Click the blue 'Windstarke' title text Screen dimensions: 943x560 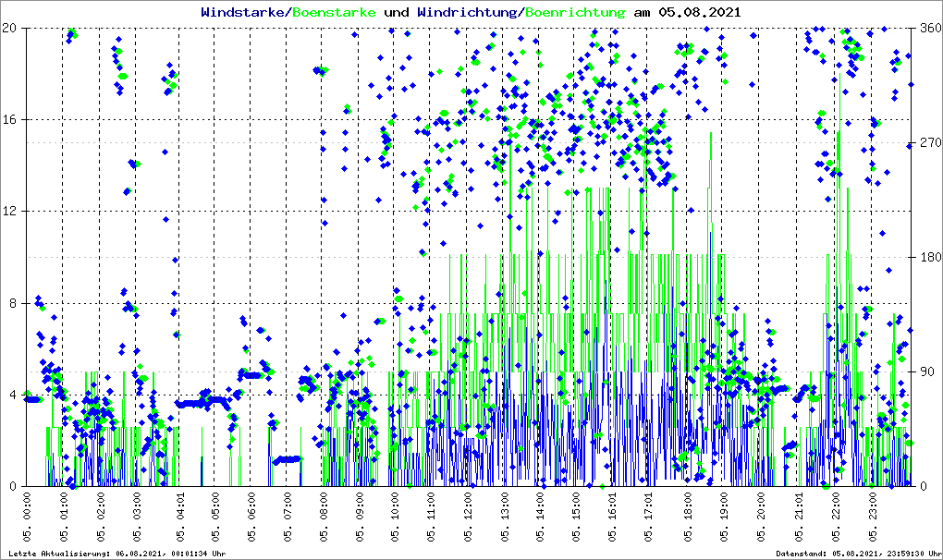[x=244, y=12]
